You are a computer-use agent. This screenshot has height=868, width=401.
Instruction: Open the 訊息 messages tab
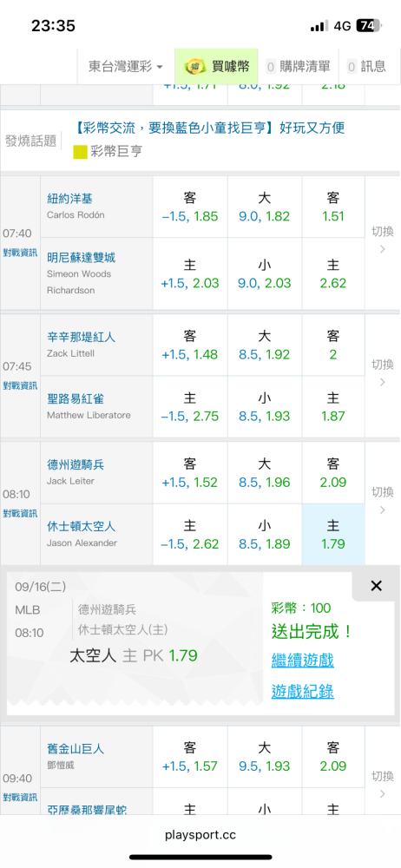(366, 67)
